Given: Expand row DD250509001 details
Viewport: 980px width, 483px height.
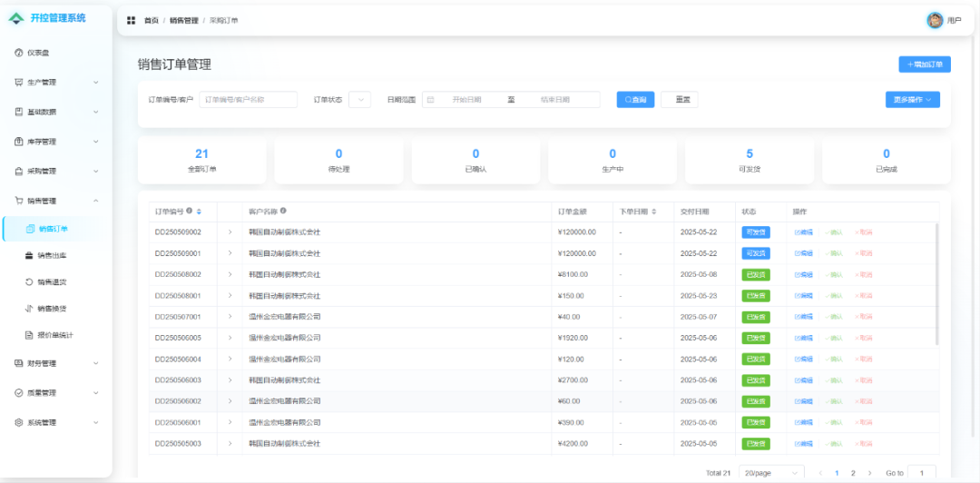Looking at the screenshot, I should click(230, 253).
